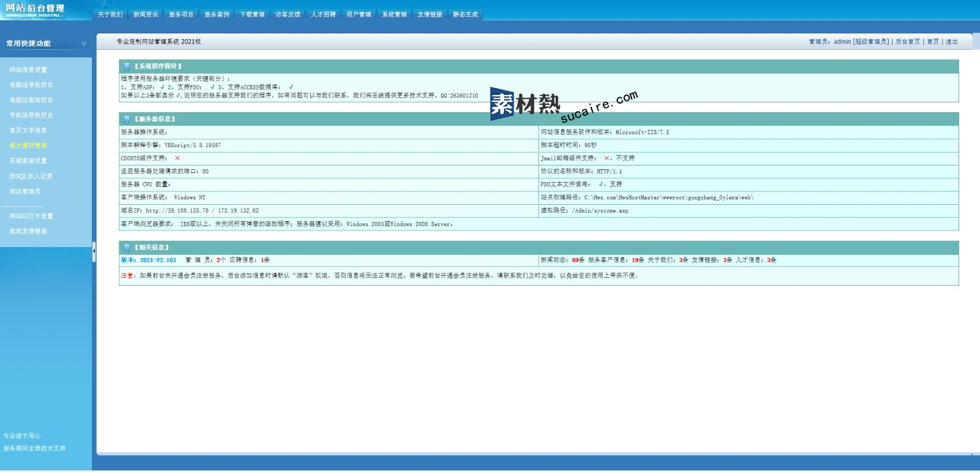This screenshot has width=980, height=472.
Task: Click the red X beside CDONTS组件支持
Action: (178, 158)
